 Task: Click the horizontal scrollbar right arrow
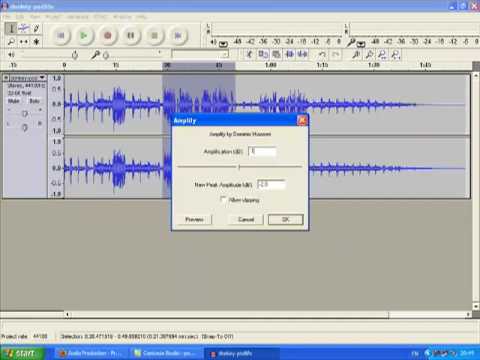pos(468,314)
